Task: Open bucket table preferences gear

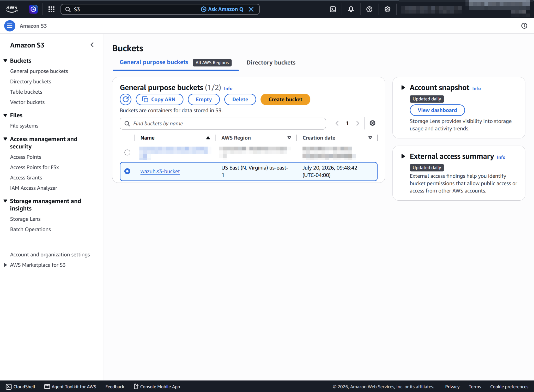Action: [372, 123]
